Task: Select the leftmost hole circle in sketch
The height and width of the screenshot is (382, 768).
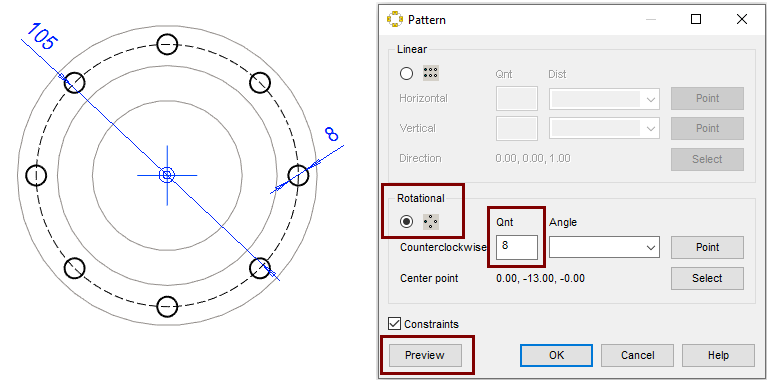Action: coord(36,175)
